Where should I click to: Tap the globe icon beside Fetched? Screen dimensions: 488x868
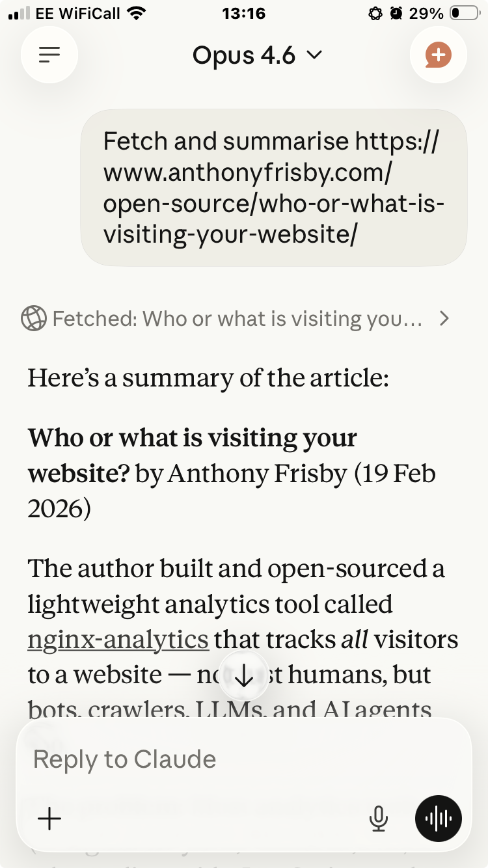[x=34, y=319]
